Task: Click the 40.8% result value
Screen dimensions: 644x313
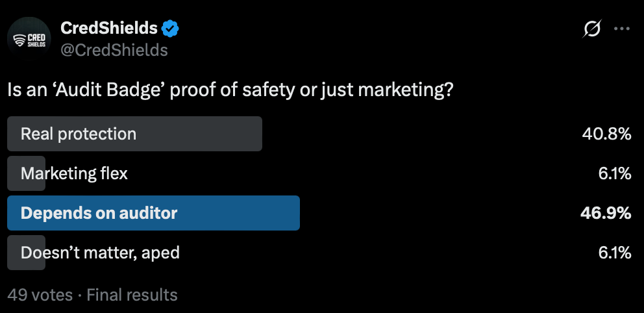Action: coord(607,134)
